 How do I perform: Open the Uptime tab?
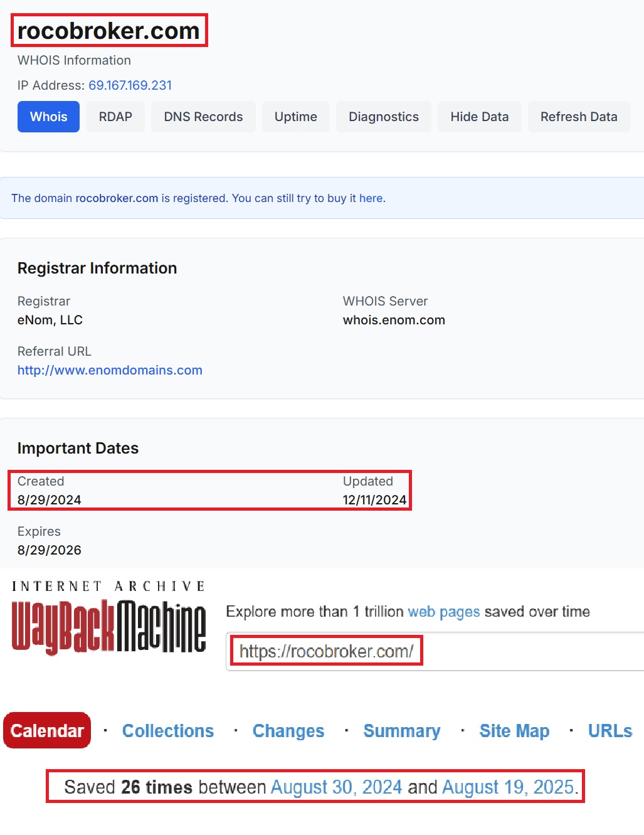tap(295, 117)
